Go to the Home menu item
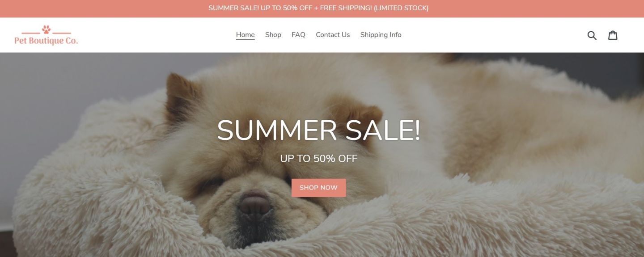This screenshot has width=644, height=257. point(246,35)
